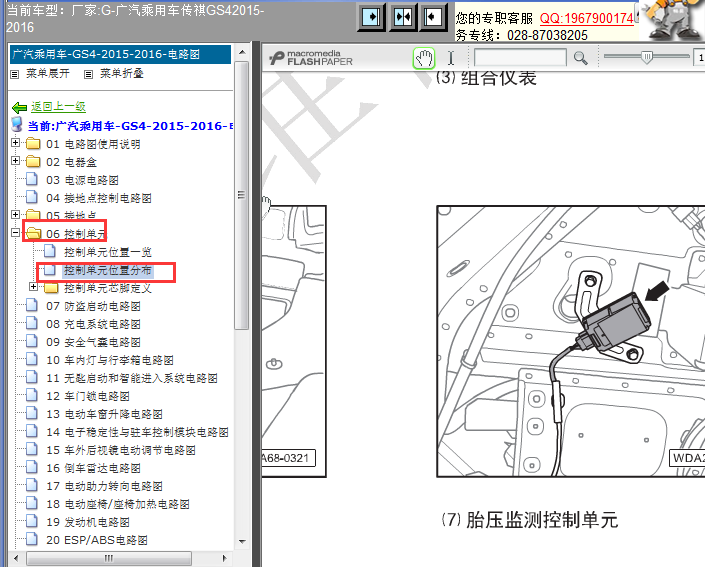Select the hand pan tool in FlashPaper
Viewport: 705px width, 567px height.
point(424,58)
